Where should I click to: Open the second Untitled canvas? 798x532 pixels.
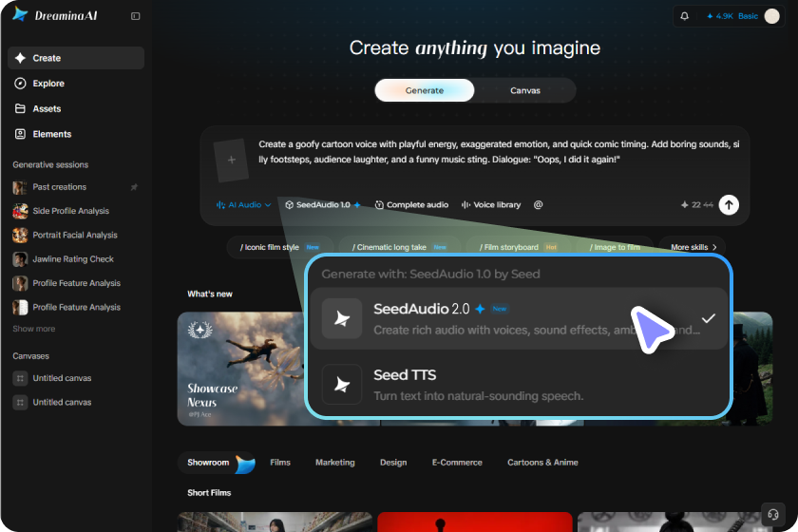pos(76,402)
